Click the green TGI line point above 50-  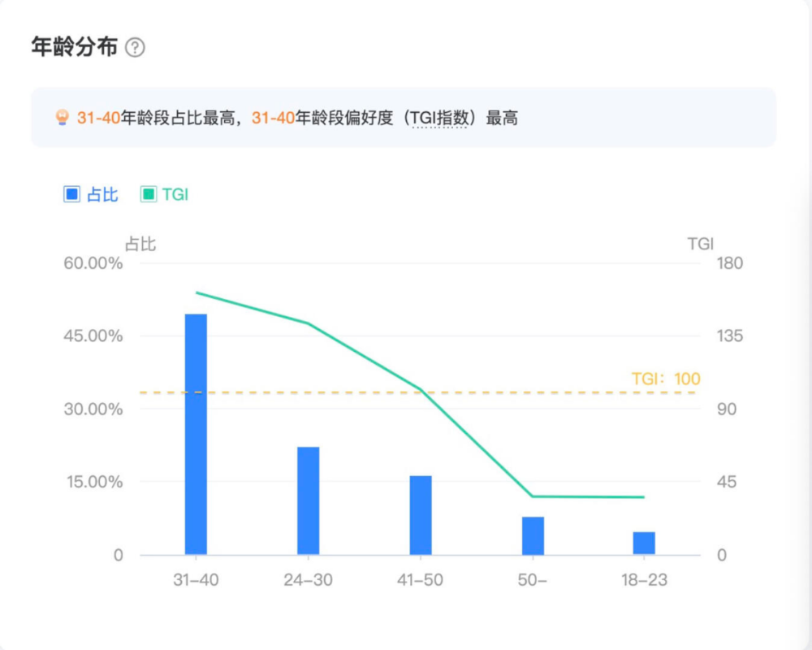(533, 496)
